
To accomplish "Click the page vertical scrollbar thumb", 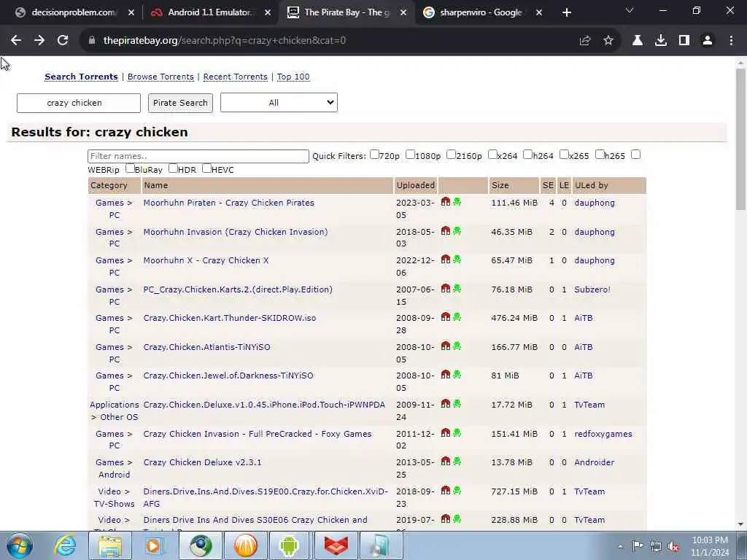I will tap(740, 138).
